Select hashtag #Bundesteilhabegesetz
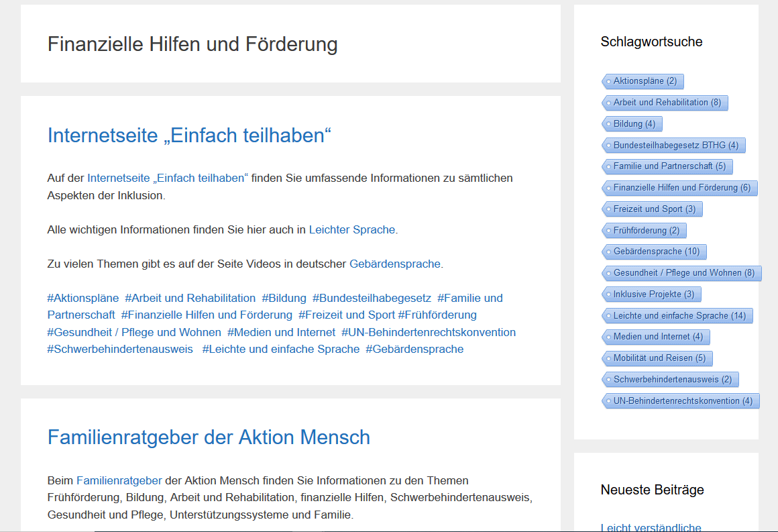778x532 pixels. [x=372, y=299]
